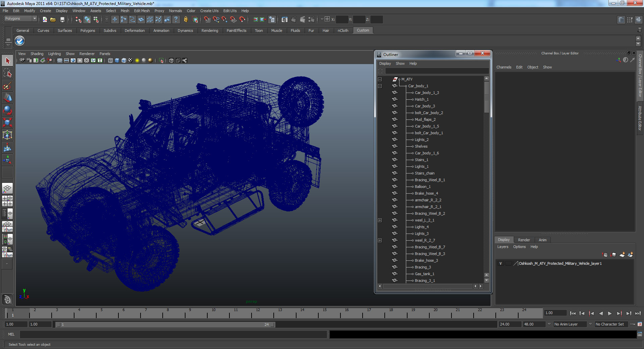Open the Edit Mesh menu

click(x=142, y=11)
